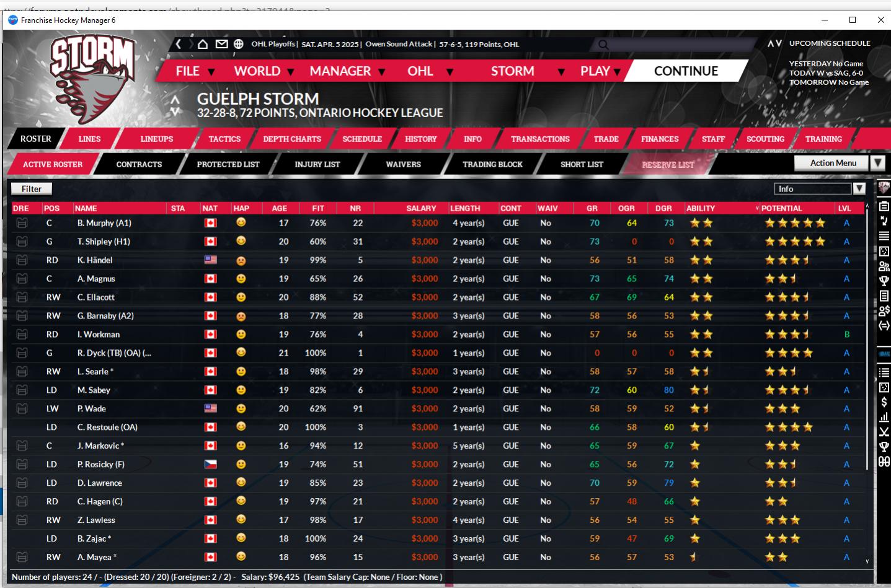
Task: Open the person-with-dollar sidebar icon
Action: point(884,311)
